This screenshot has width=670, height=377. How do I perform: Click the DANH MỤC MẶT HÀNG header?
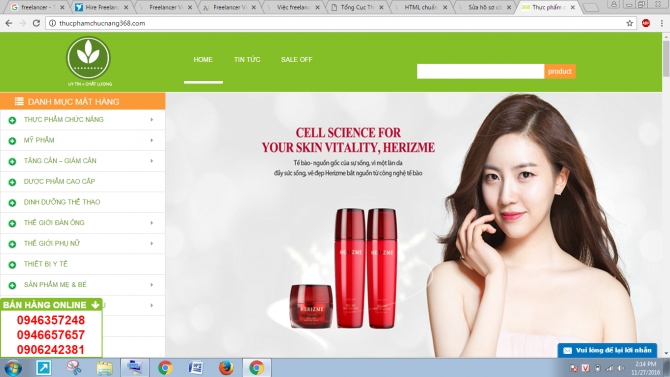(82, 101)
